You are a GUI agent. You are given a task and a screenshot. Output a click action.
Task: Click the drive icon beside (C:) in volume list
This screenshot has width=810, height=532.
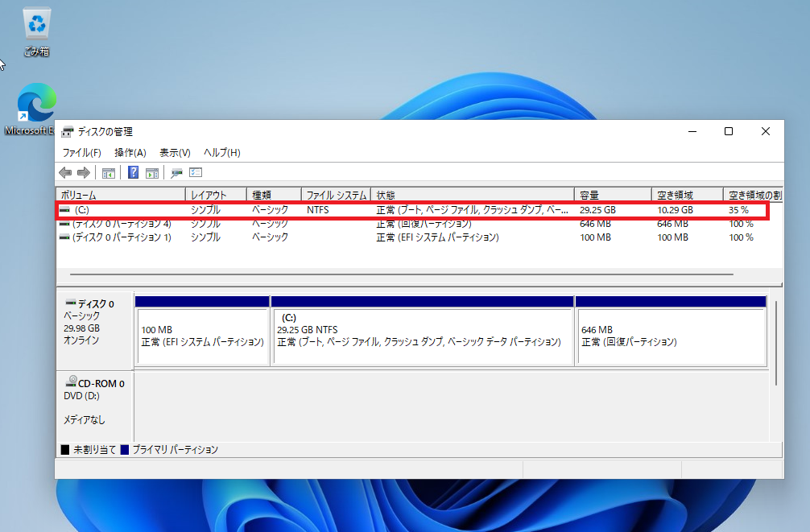click(x=64, y=210)
